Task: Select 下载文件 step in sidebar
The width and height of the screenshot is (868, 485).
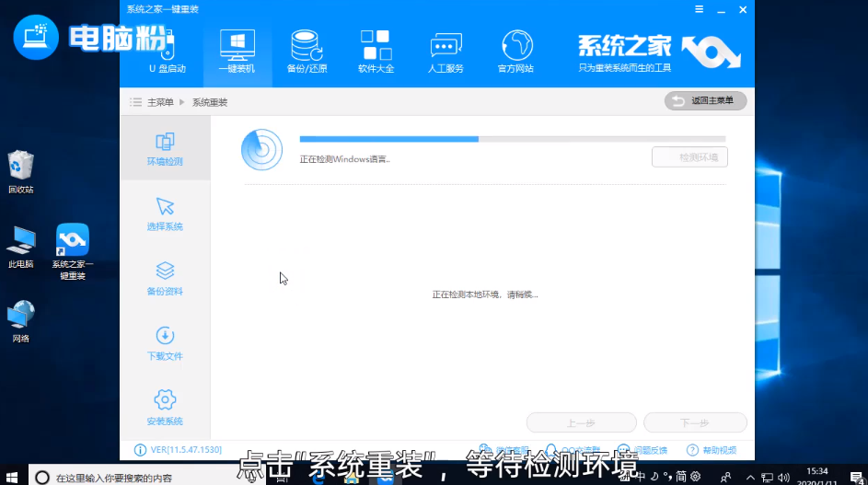Action: click(165, 343)
